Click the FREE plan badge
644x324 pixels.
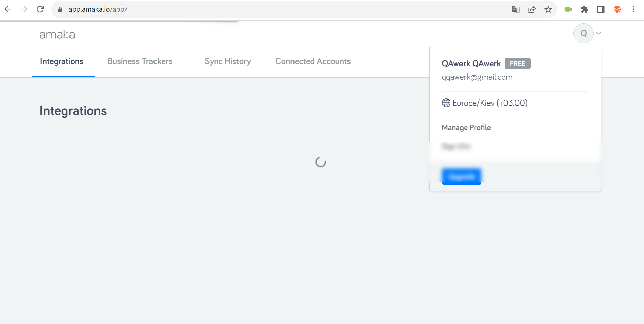point(517,63)
